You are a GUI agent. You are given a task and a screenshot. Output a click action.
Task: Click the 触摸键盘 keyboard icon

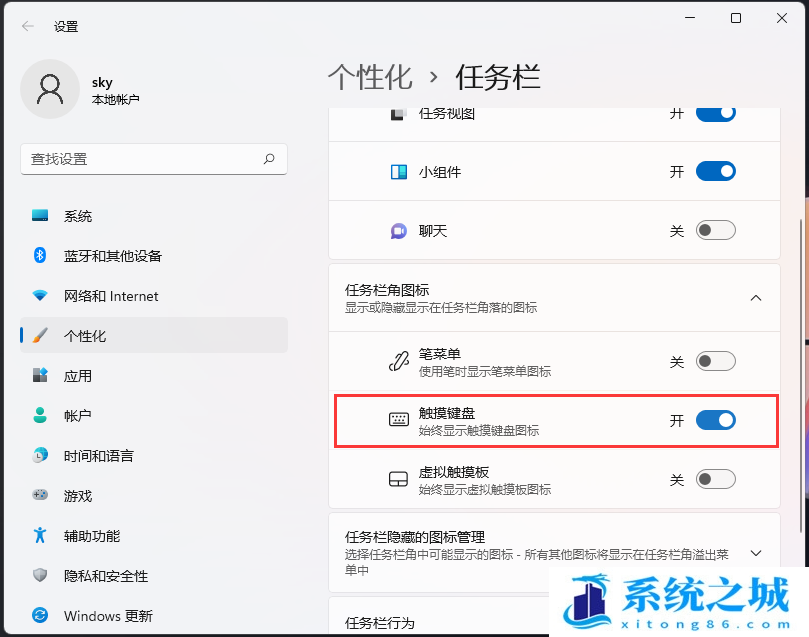[398, 420]
